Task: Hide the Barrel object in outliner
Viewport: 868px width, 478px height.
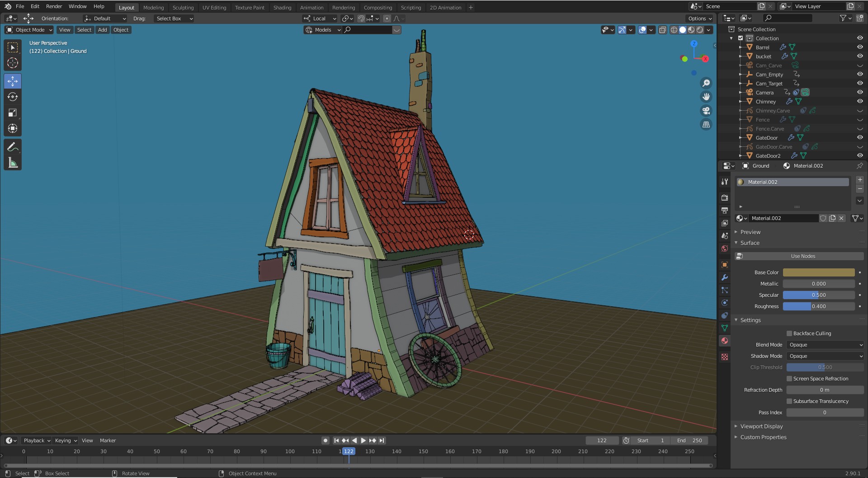Action: [859, 47]
